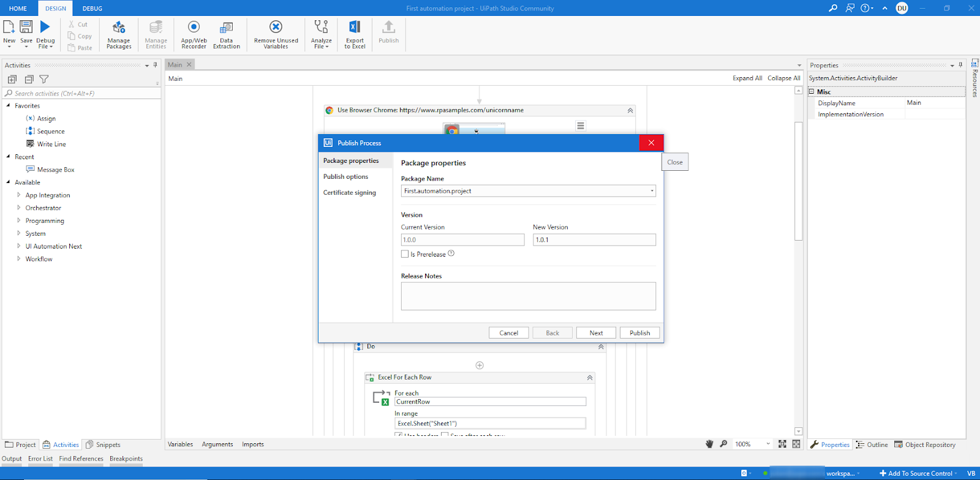
Task: Click Remove Unused Variables
Action: (276, 34)
